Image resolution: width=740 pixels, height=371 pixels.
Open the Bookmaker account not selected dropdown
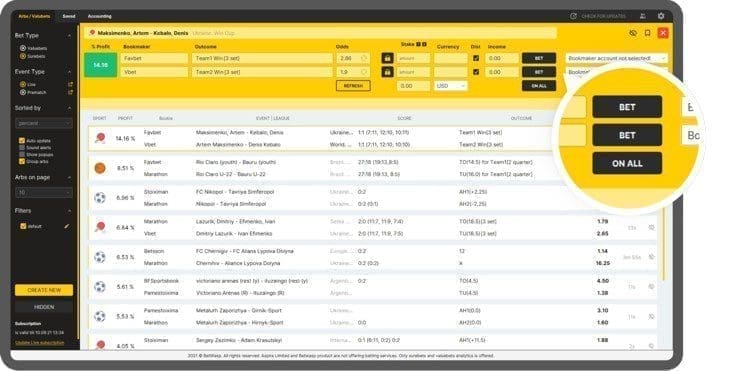[x=616, y=59]
